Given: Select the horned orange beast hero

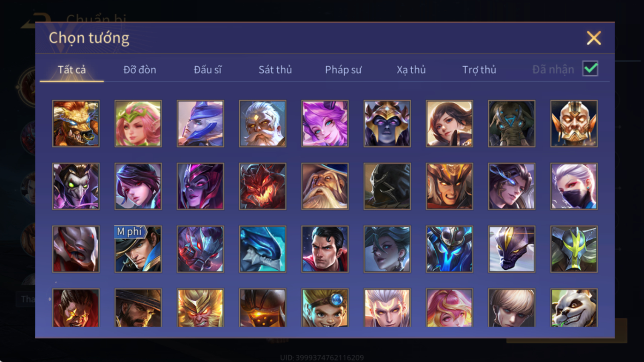Looking at the screenshot, I should (x=76, y=124).
